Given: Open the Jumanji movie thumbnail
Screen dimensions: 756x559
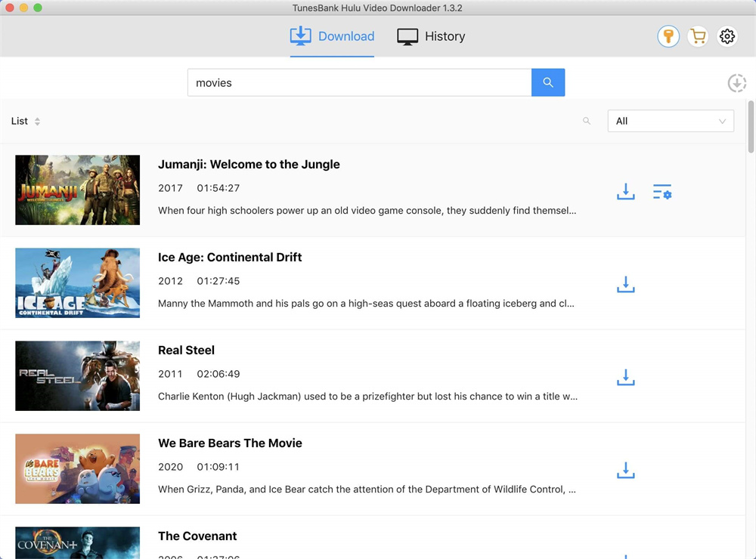Looking at the screenshot, I should coord(78,190).
